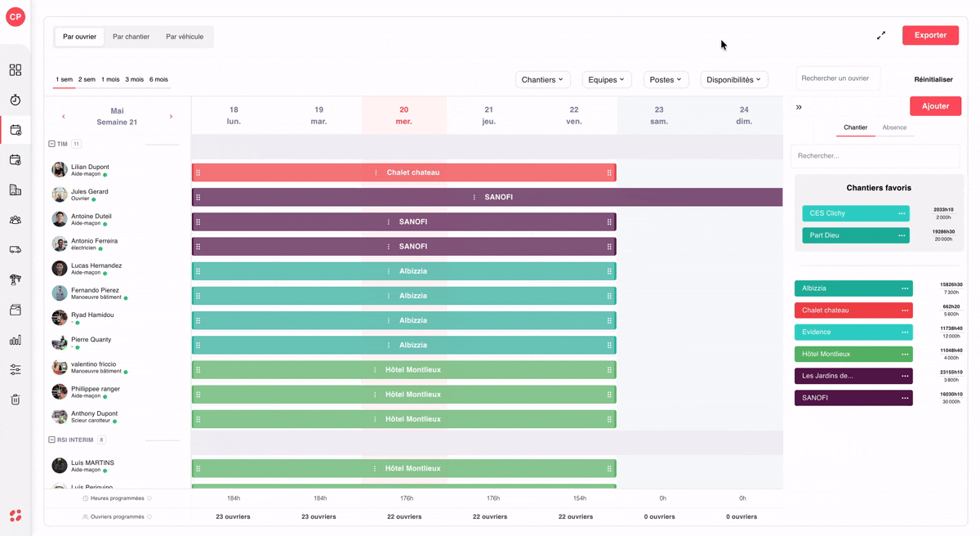
Task: Click the CP user avatar
Action: (16, 16)
